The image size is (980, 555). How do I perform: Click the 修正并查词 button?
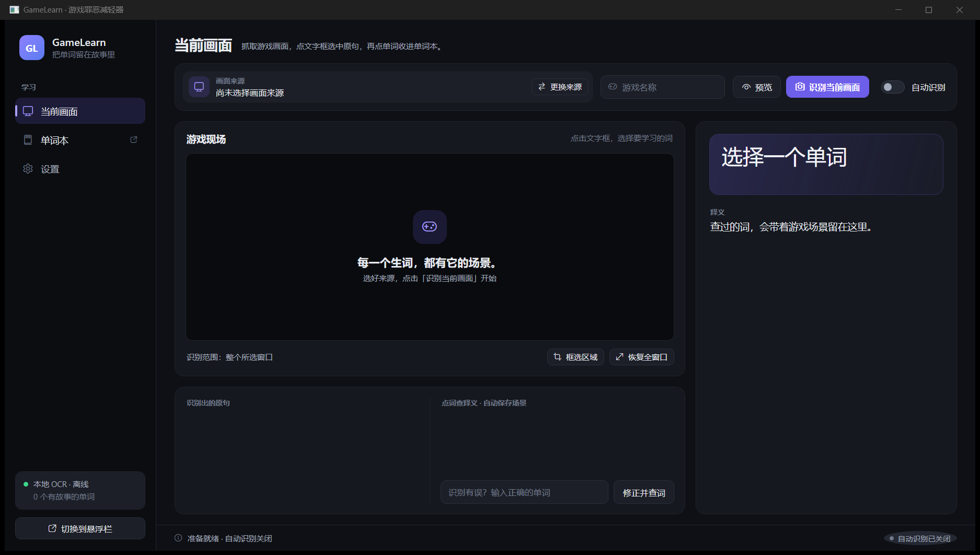pos(644,492)
